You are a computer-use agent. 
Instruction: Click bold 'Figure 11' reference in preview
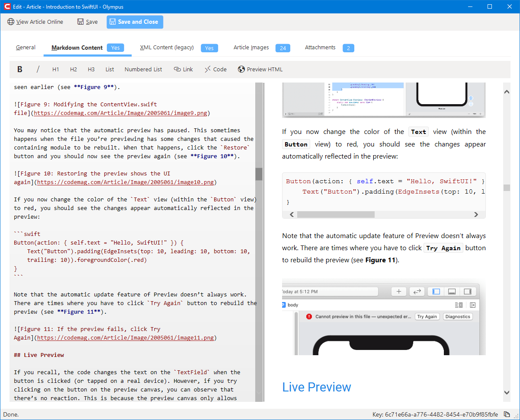pos(381,260)
